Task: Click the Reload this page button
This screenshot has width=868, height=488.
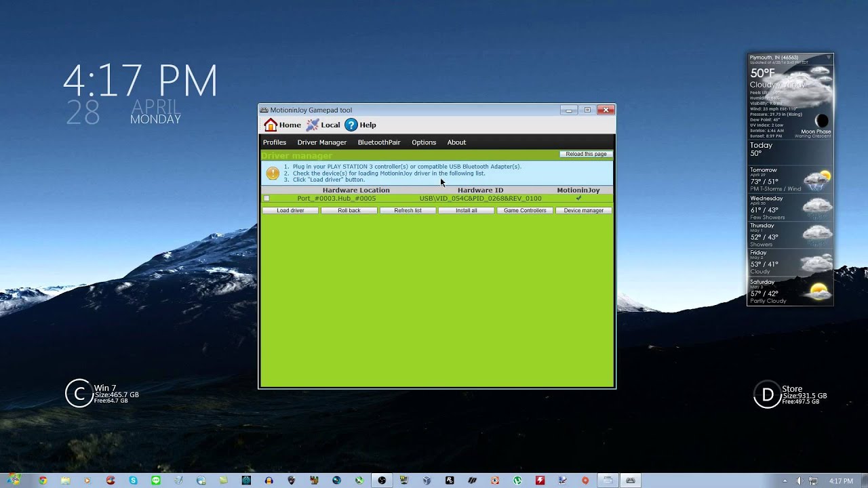Action: [586, 154]
